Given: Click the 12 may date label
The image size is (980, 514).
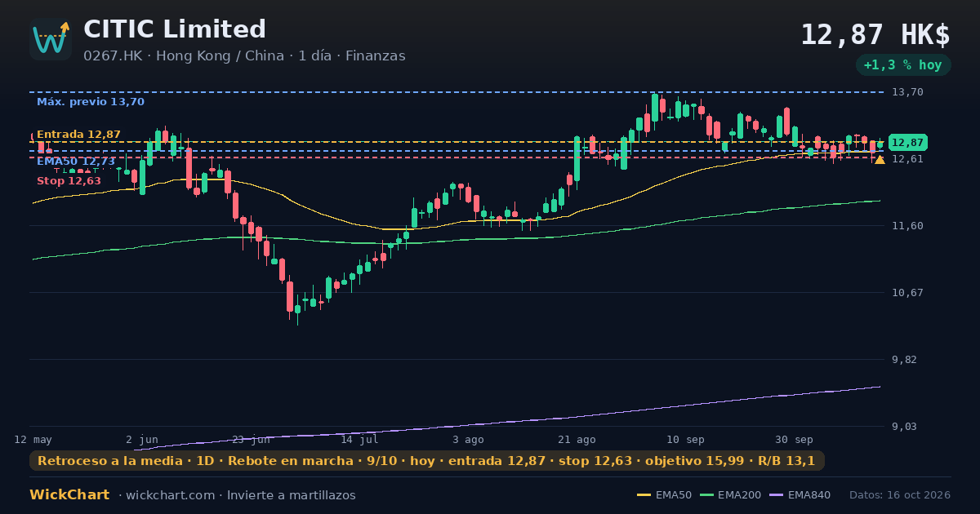Looking at the screenshot, I should coord(33,440).
